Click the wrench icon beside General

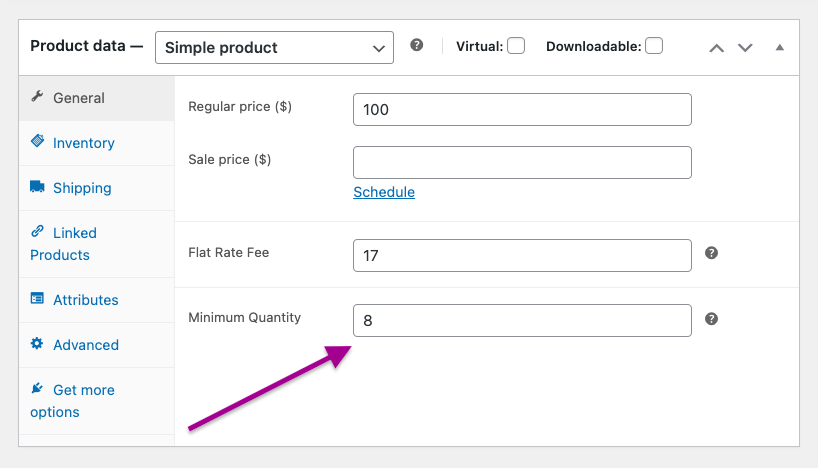(x=37, y=97)
